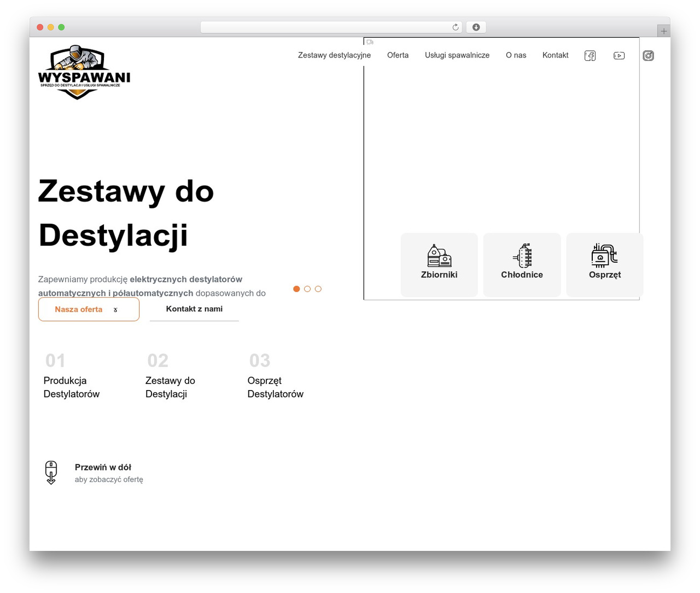Click the Kontakt z nami button
The image size is (700, 593).
pos(194,309)
